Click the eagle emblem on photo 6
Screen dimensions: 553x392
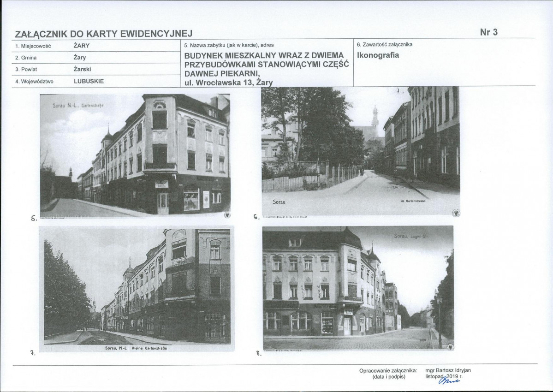click(456, 213)
